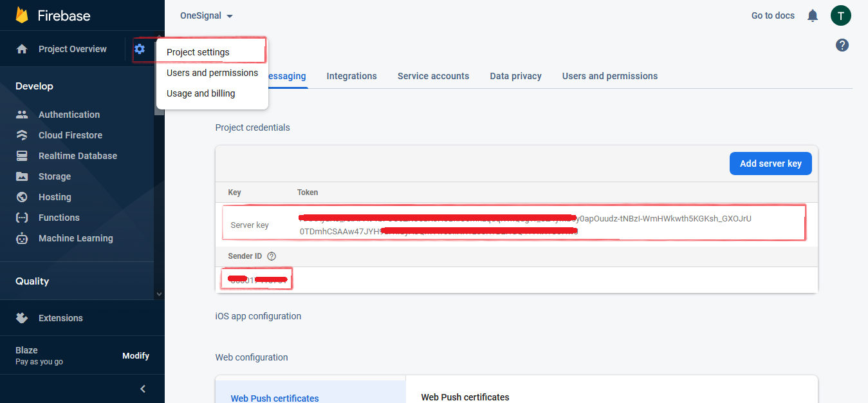Click the settings gear icon

(140, 49)
